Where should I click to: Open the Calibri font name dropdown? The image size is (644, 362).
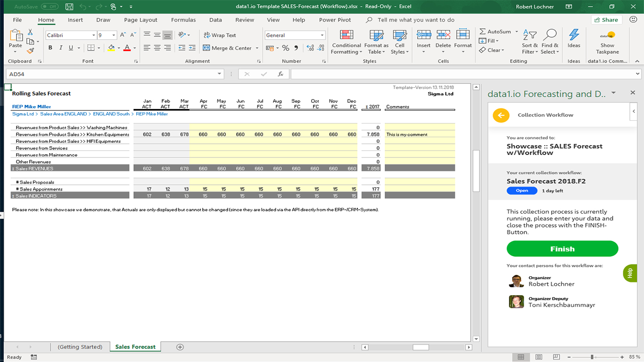pyautogui.click(x=93, y=35)
